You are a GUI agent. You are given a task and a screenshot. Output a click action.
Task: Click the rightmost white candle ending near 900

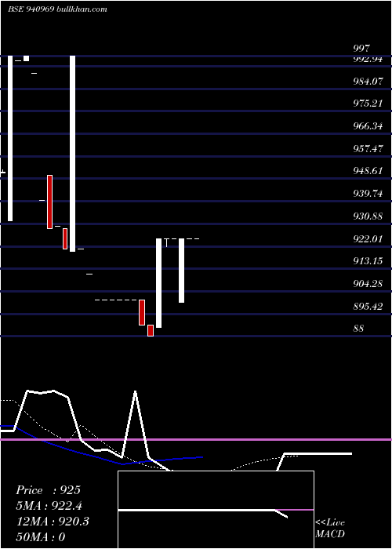tap(182, 271)
